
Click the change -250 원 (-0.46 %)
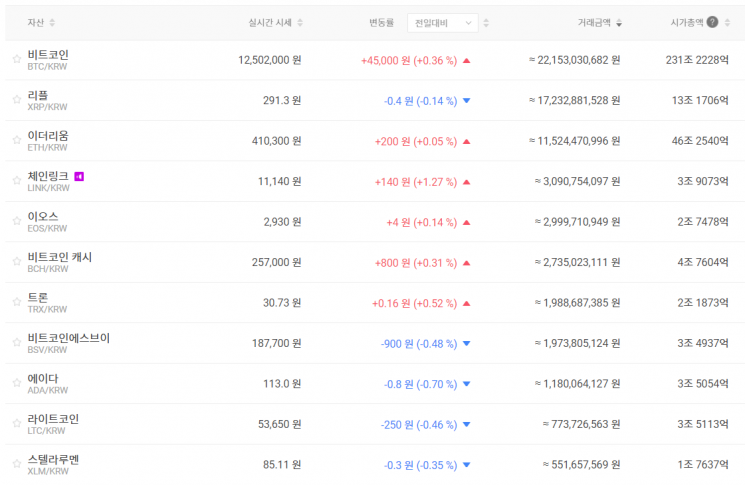tap(419, 424)
